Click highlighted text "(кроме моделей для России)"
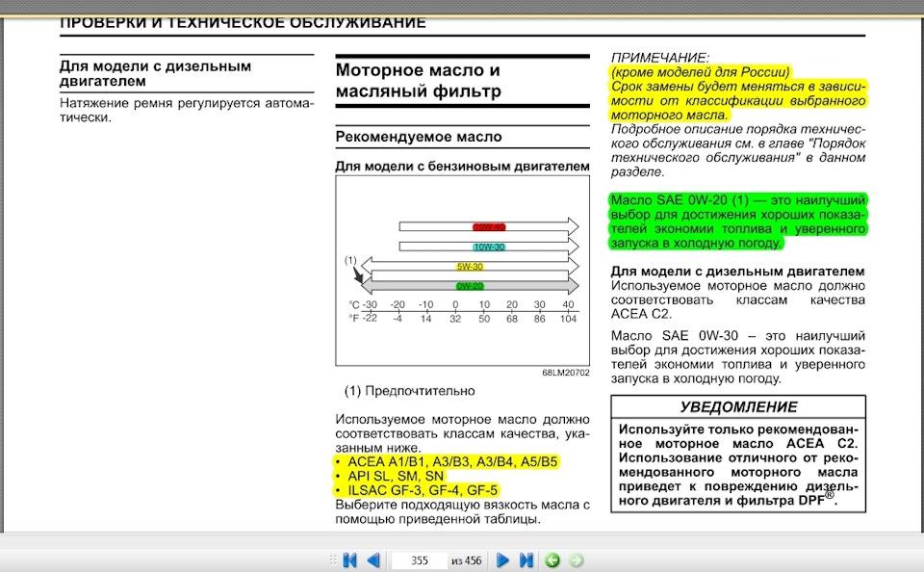924x572 pixels. pyautogui.click(x=700, y=72)
